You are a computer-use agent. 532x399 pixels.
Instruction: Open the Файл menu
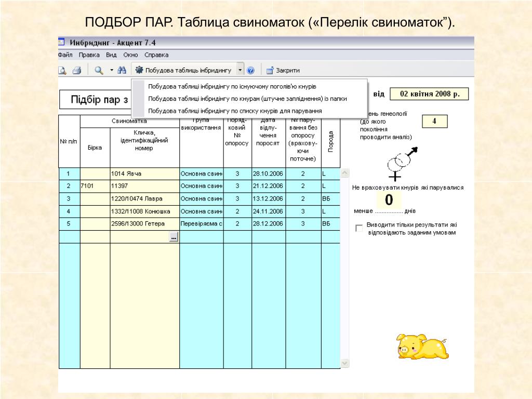(x=65, y=55)
